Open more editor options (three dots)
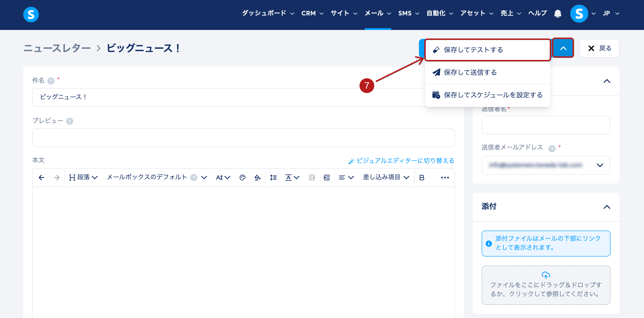Image resolution: width=644 pixels, height=318 pixels. 445,178
